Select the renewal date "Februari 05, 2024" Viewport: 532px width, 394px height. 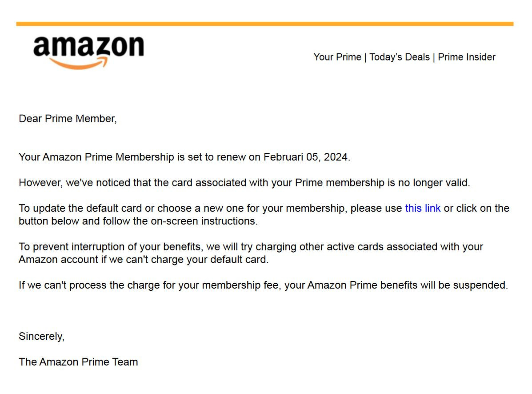[x=306, y=157]
